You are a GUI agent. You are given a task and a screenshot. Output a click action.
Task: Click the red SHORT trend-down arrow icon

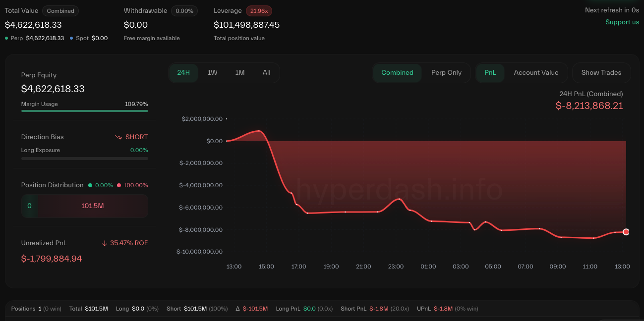[x=118, y=137]
